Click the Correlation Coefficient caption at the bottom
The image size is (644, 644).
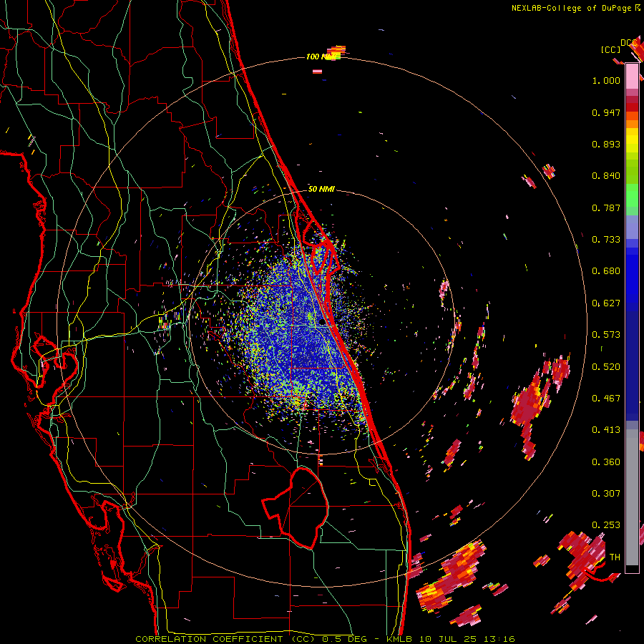click(325, 639)
